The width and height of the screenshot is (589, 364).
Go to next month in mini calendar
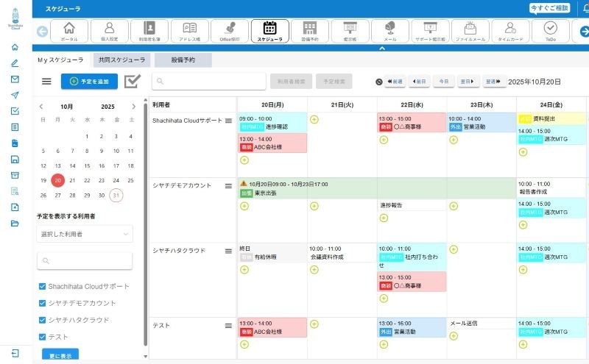tap(133, 106)
